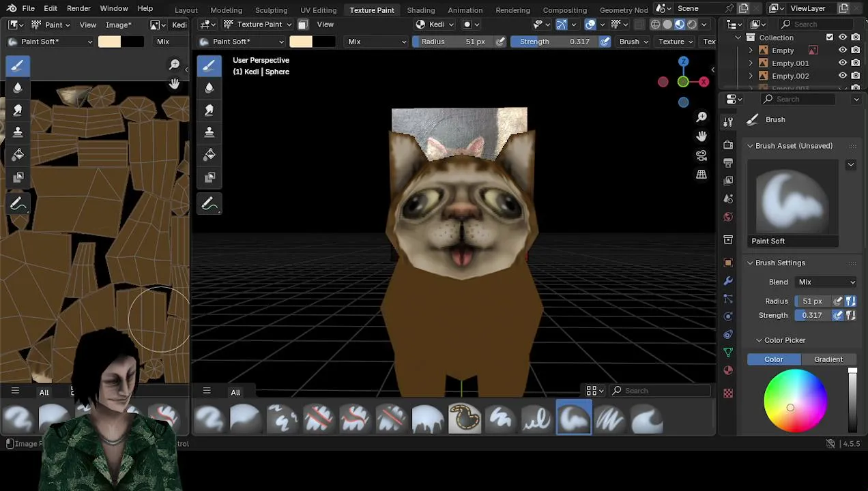Click the pan hand icon in 3D viewport
Viewport: 868px width, 491px height.
tap(701, 136)
